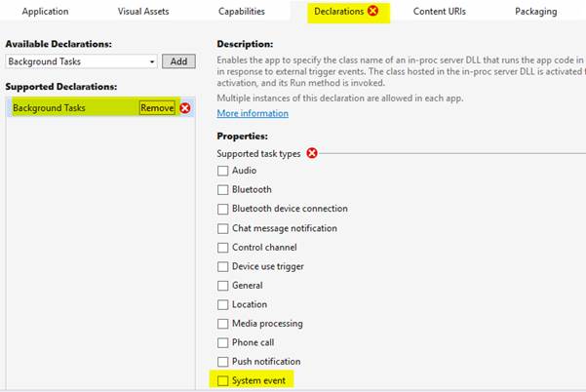The image size is (586, 392).
Task: Check the Location task type
Action: coord(223,304)
